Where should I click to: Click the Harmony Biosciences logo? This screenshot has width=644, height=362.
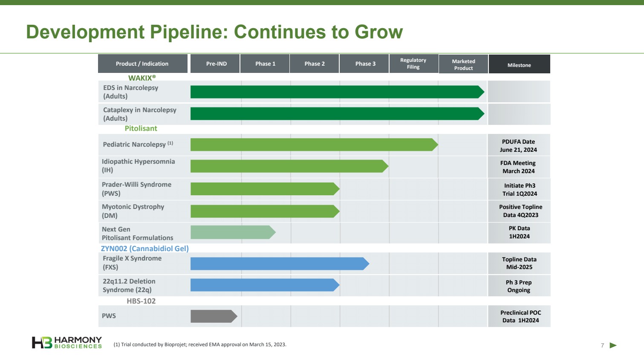coord(67,342)
